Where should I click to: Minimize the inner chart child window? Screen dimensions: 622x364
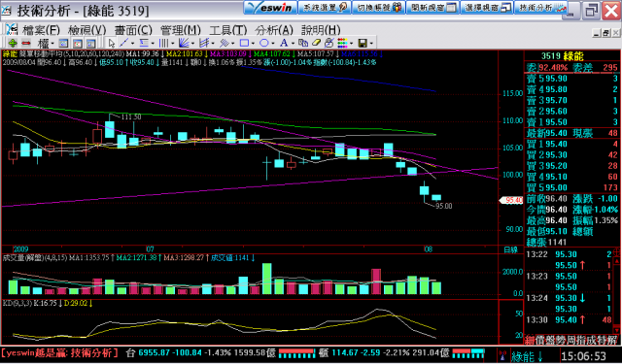596,33
